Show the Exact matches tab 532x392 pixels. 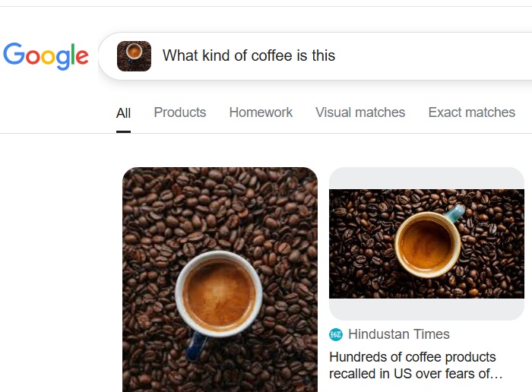pos(471,112)
